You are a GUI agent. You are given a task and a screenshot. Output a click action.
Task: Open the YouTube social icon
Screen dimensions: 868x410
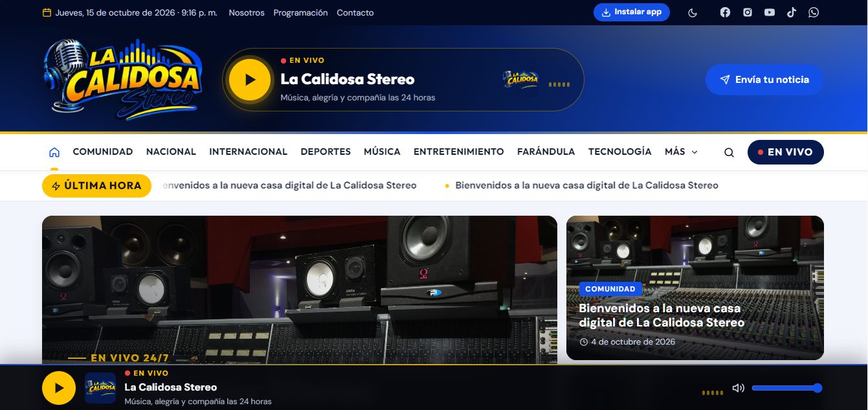(769, 12)
